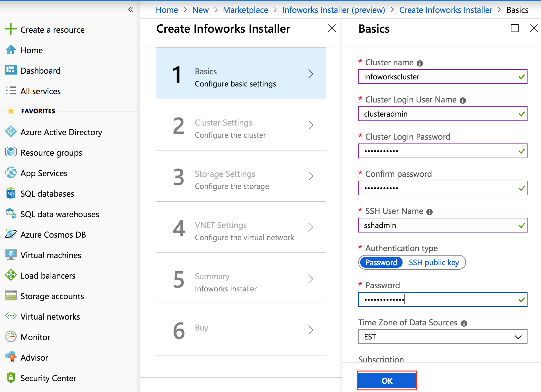Open step 1 Basics configuration
The image size is (541, 392).
[241, 74]
